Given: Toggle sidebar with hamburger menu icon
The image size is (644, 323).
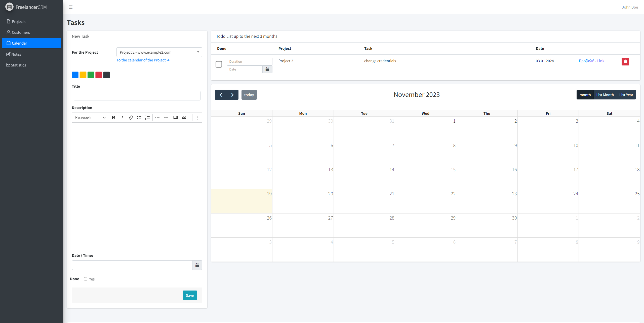Looking at the screenshot, I should click(x=71, y=7).
